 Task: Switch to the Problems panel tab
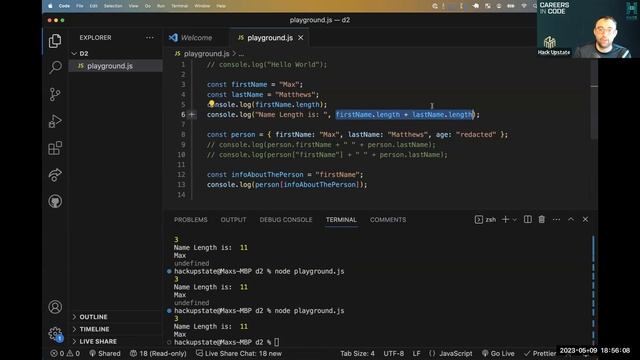[x=191, y=220]
